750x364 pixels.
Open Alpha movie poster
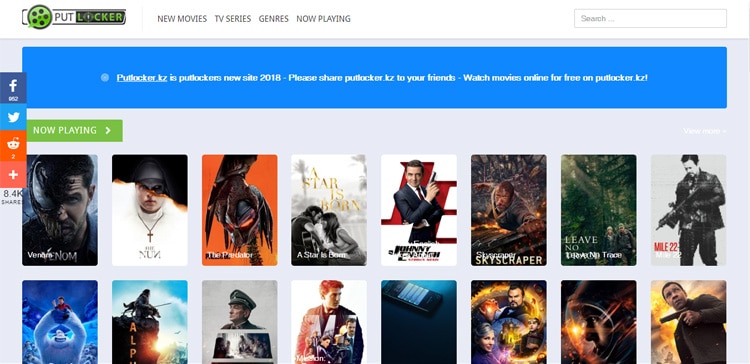[150, 322]
